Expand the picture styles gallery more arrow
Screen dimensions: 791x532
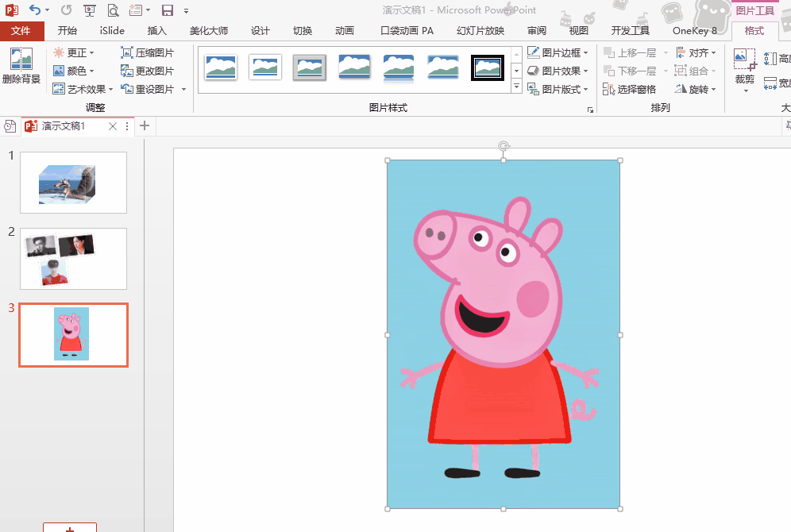coord(516,87)
